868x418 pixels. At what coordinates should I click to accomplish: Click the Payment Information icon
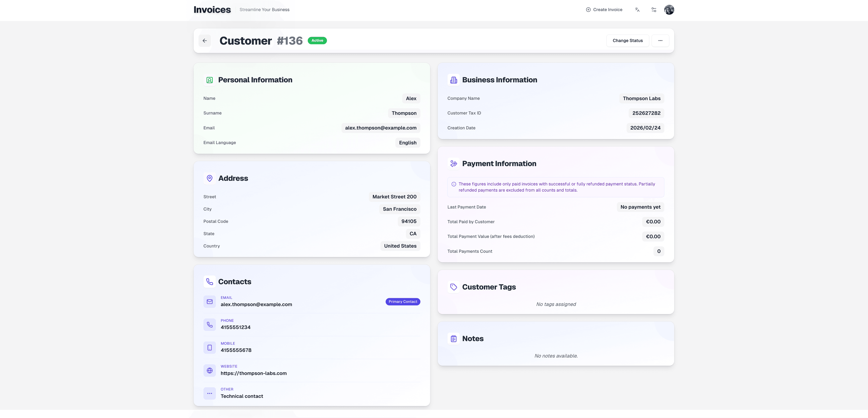(x=453, y=163)
